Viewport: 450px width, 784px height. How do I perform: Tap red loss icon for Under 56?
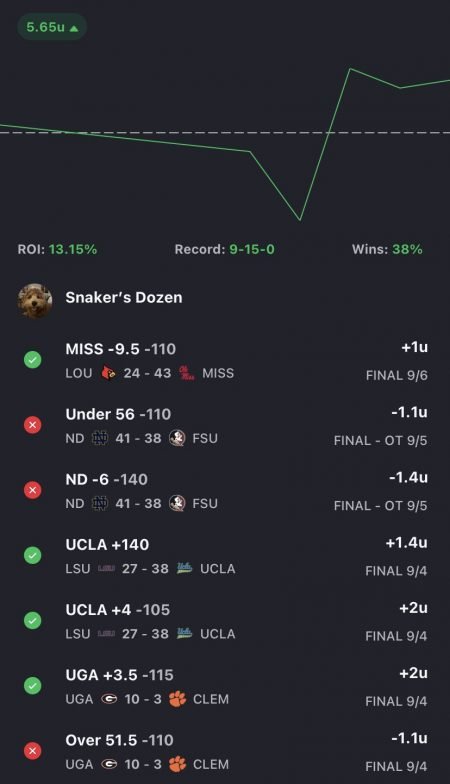tap(32, 425)
